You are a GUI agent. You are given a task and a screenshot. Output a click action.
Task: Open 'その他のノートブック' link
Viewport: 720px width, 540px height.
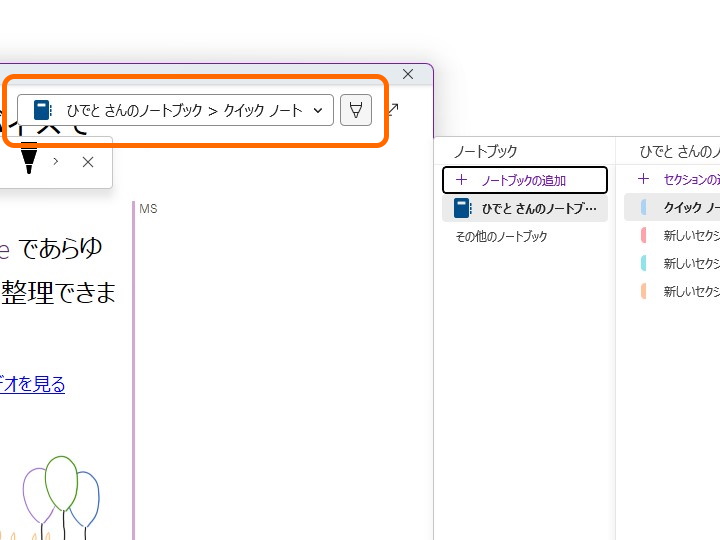coord(501,236)
